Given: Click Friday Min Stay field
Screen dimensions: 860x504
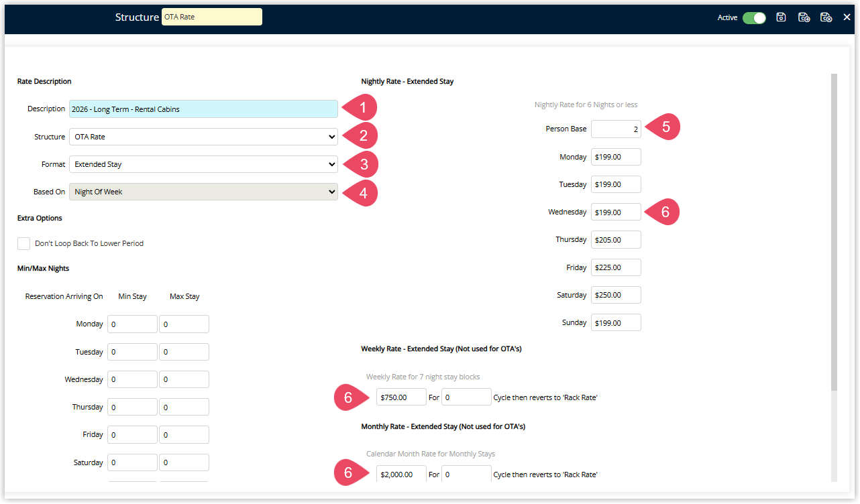Looking at the screenshot, I should coord(132,435).
